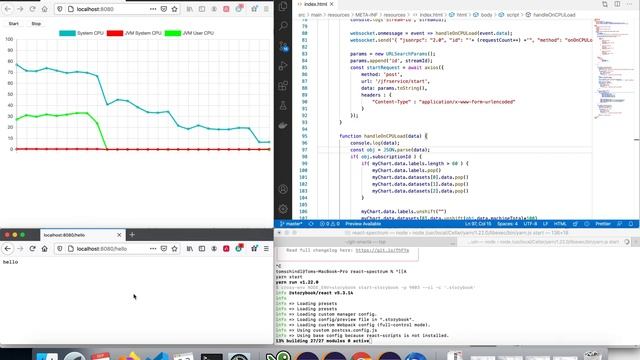Image resolution: width=640 pixels, height=360 pixels.
Task: Reload the top localhost:8080 browser page
Action: tap(32, 9)
